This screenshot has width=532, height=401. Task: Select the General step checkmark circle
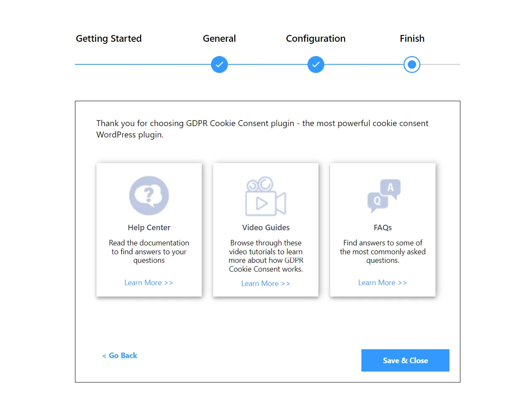tap(219, 65)
